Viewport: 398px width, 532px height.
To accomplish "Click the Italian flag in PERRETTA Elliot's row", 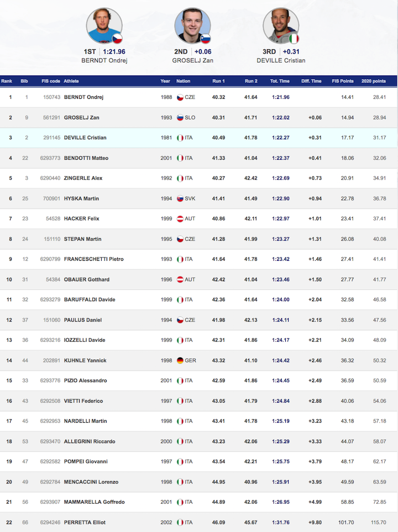I will pos(180,523).
